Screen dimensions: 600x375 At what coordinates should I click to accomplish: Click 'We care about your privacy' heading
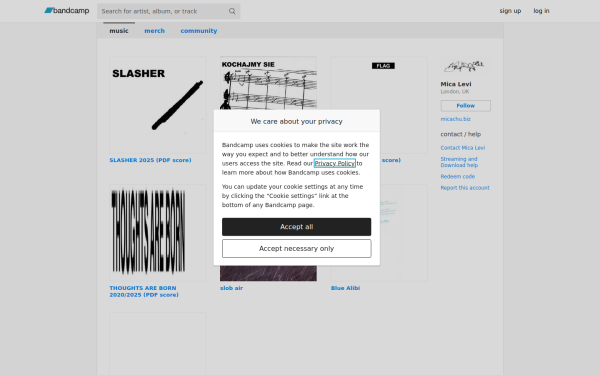[x=297, y=121]
